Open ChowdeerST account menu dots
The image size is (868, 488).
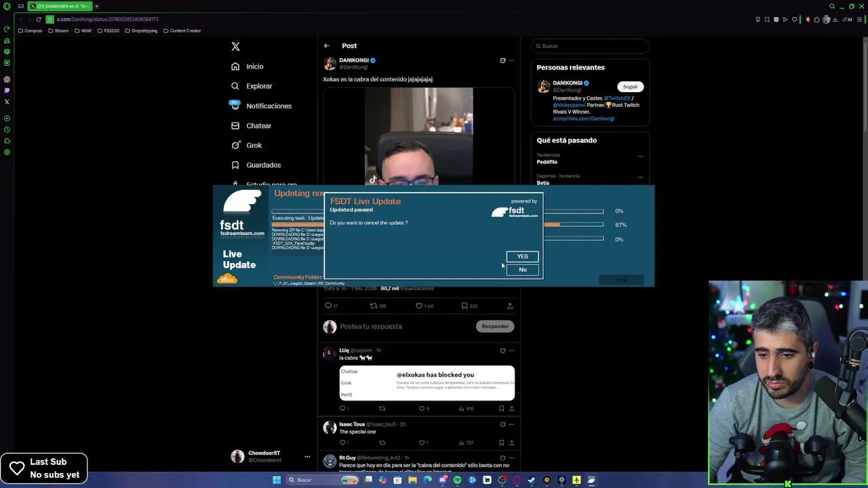[x=307, y=457]
